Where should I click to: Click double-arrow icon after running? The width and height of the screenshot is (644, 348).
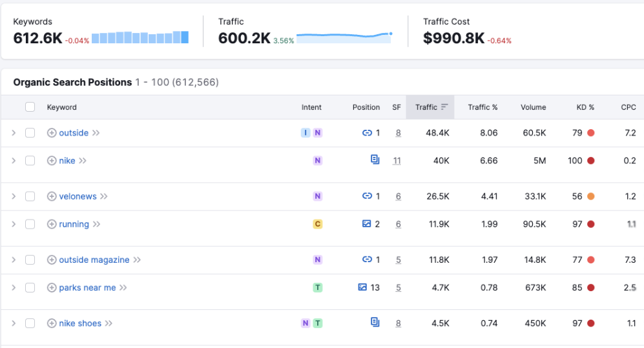pos(96,225)
